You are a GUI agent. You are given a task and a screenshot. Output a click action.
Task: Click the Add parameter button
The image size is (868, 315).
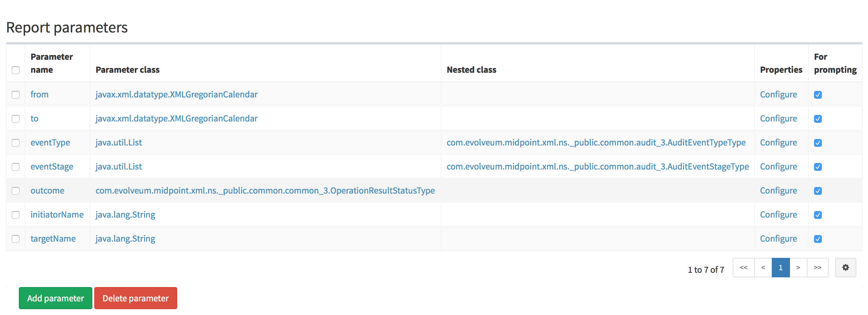coord(56,298)
